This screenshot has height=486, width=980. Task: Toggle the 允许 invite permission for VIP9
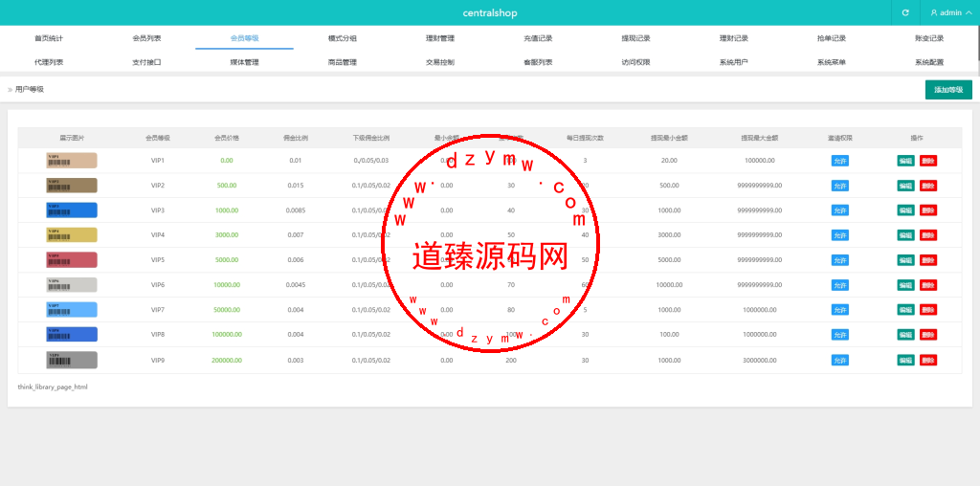840,360
